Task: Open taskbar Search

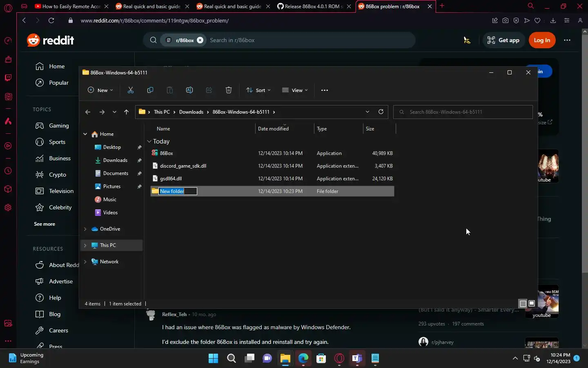Action: (x=231, y=359)
